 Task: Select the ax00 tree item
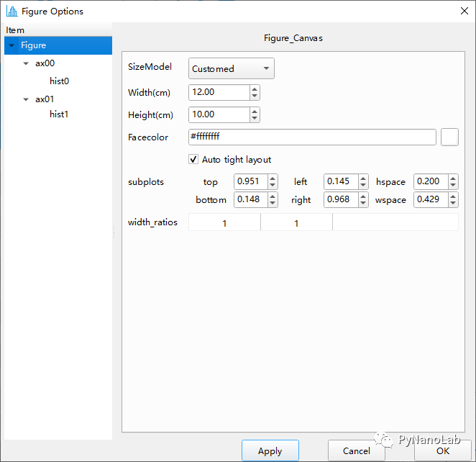click(x=45, y=63)
